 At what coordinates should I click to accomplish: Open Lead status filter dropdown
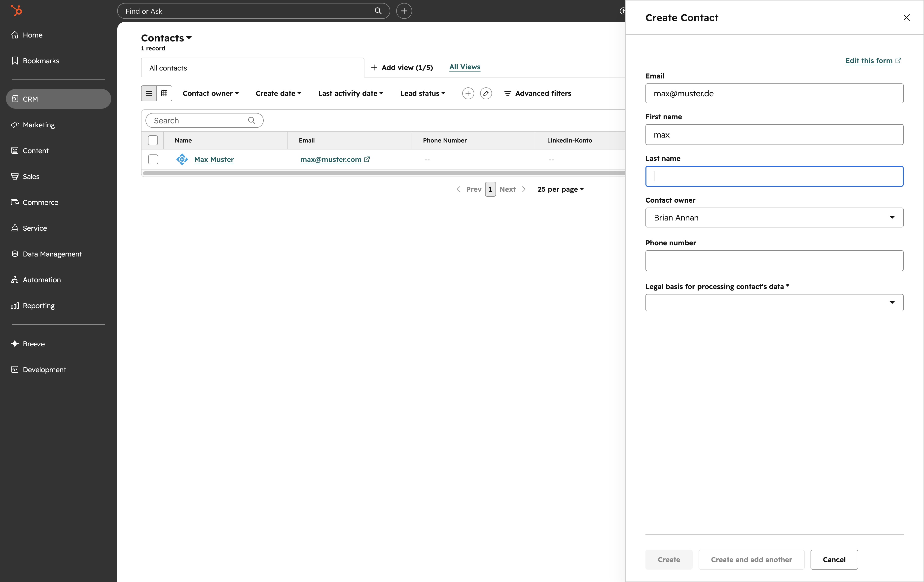(423, 93)
